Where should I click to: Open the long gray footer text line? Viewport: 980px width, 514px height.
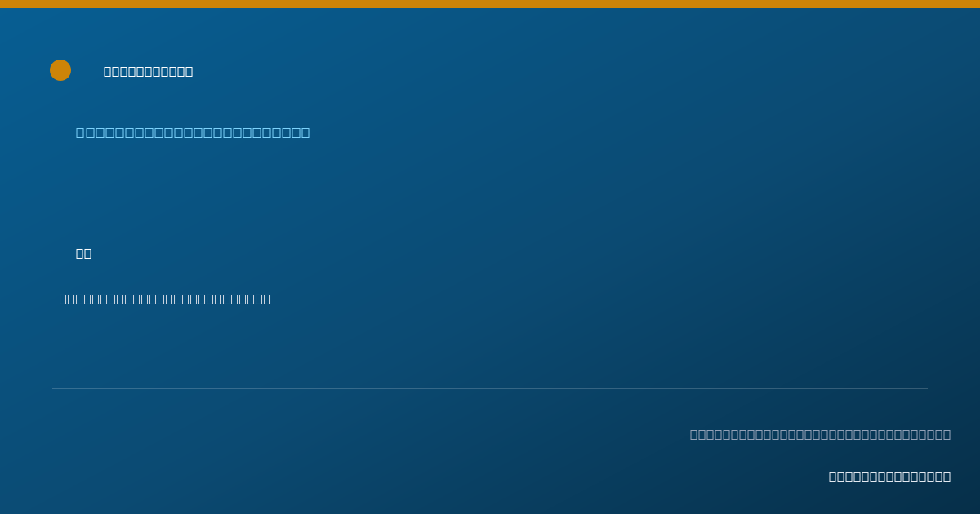click(x=820, y=434)
